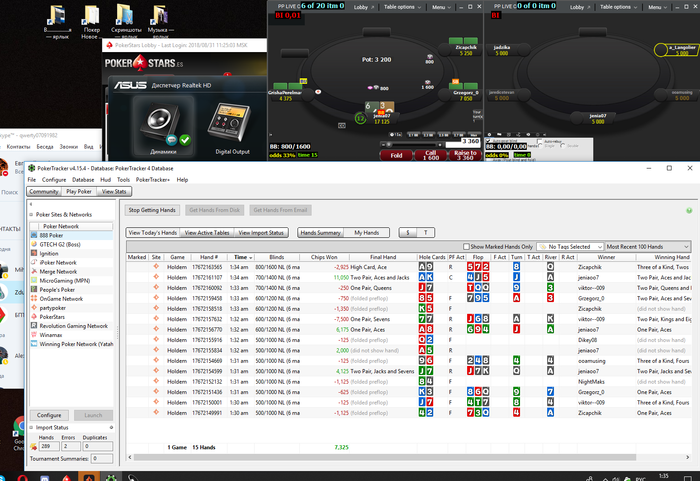Open Most Recent 100 Hands dropdown
700x481 pixels.
648,247
